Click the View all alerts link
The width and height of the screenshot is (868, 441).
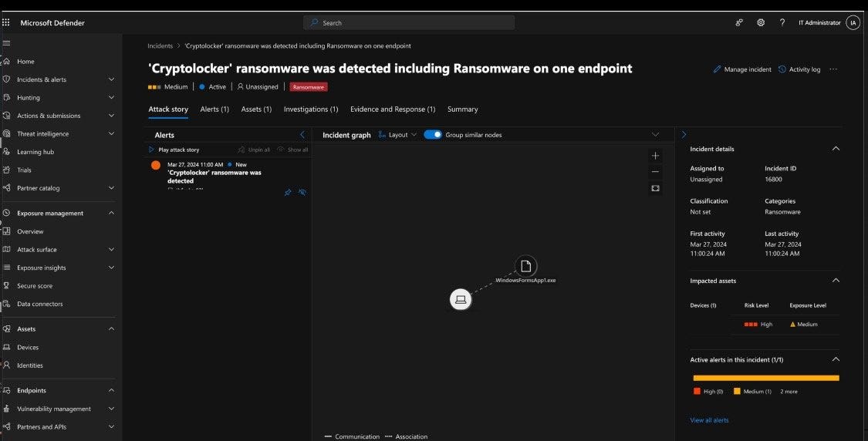[709, 420]
